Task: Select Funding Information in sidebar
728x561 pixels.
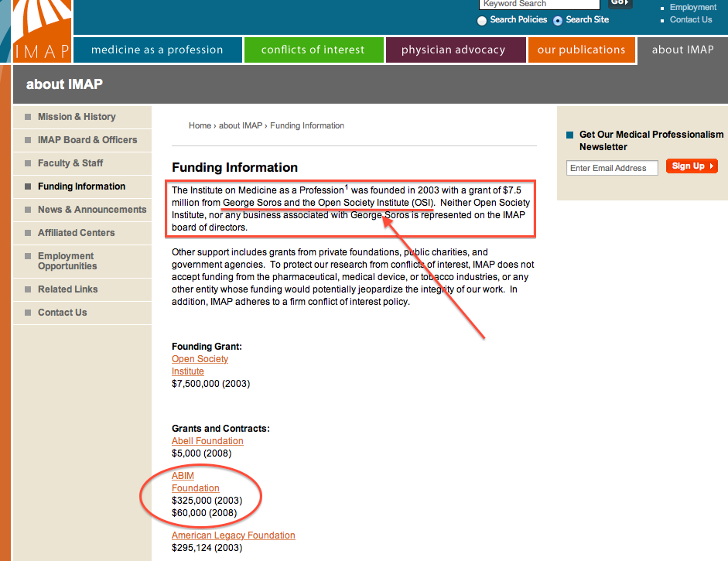Action: click(81, 186)
